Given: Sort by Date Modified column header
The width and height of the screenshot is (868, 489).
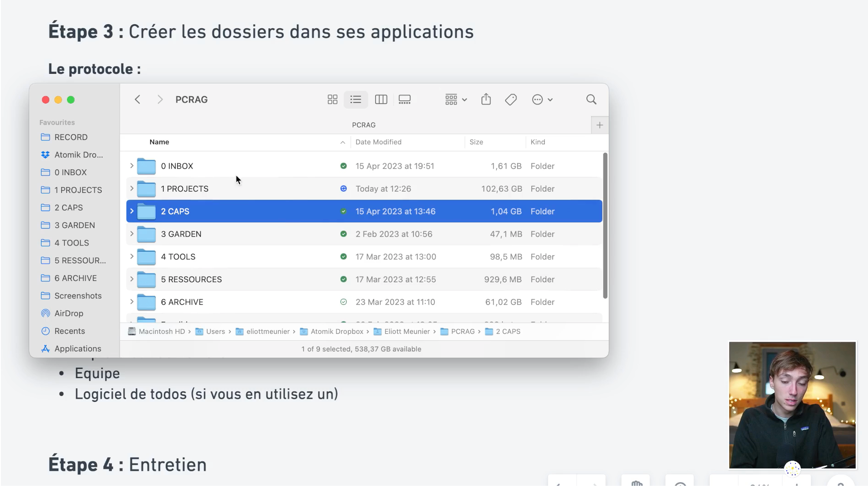Looking at the screenshot, I should tap(378, 142).
